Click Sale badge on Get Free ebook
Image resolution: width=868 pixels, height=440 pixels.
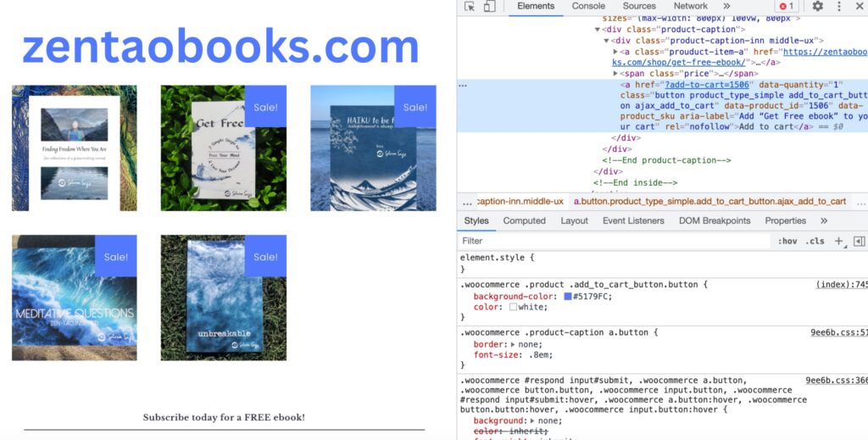coord(265,106)
